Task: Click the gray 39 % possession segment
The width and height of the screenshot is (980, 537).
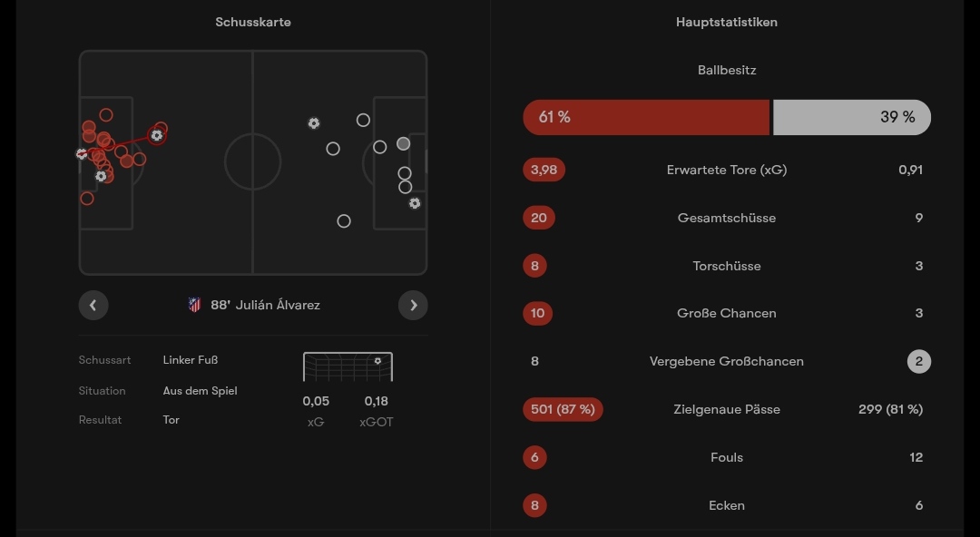Action: click(851, 117)
